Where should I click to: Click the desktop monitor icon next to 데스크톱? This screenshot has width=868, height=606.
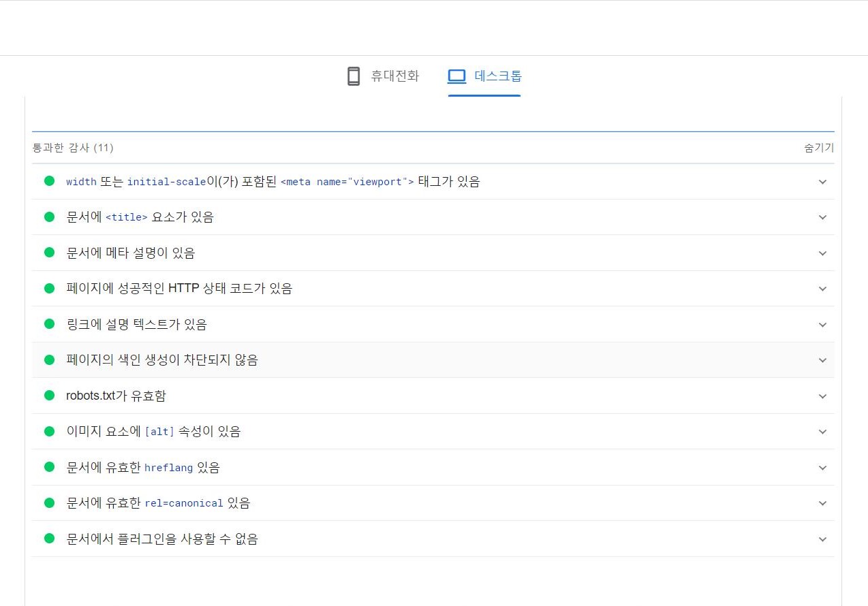click(456, 76)
